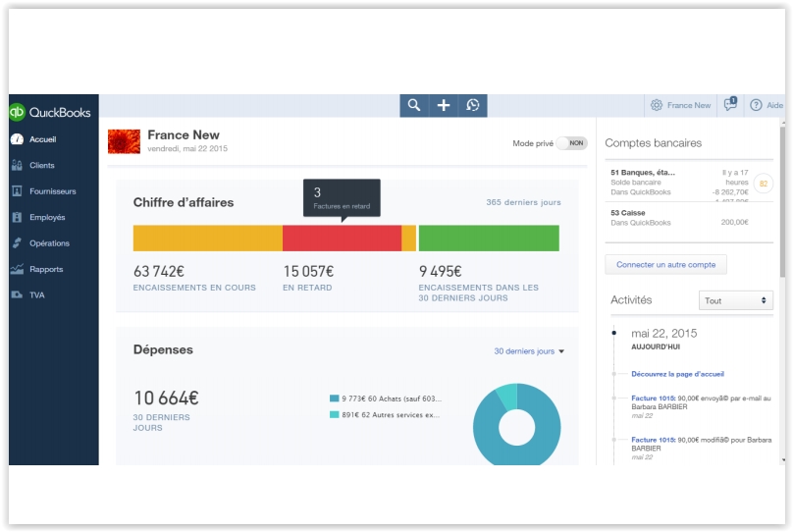
Task: Click the wide yellow open-invoices bar
Action: pos(207,239)
